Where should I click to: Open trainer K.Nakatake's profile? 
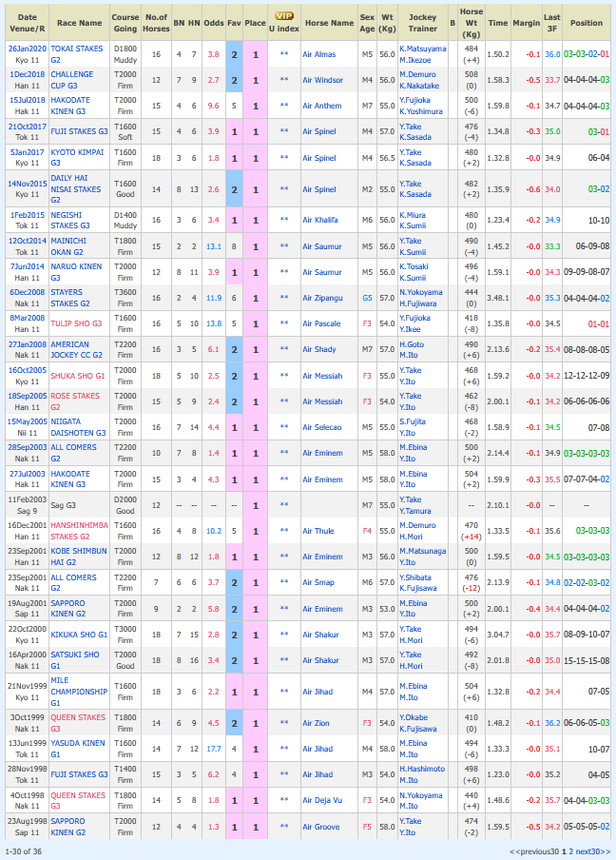coord(419,87)
